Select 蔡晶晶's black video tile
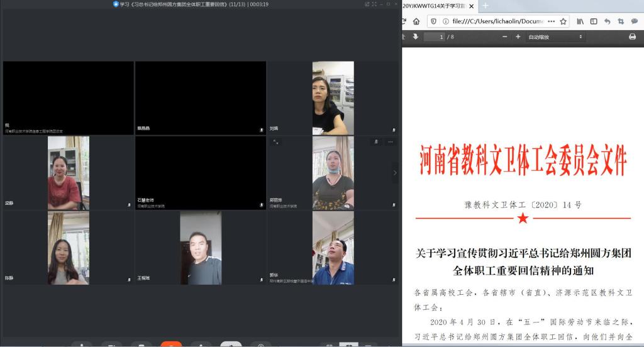Image resolution: width=644 pixels, height=347 pixels. coord(201,98)
